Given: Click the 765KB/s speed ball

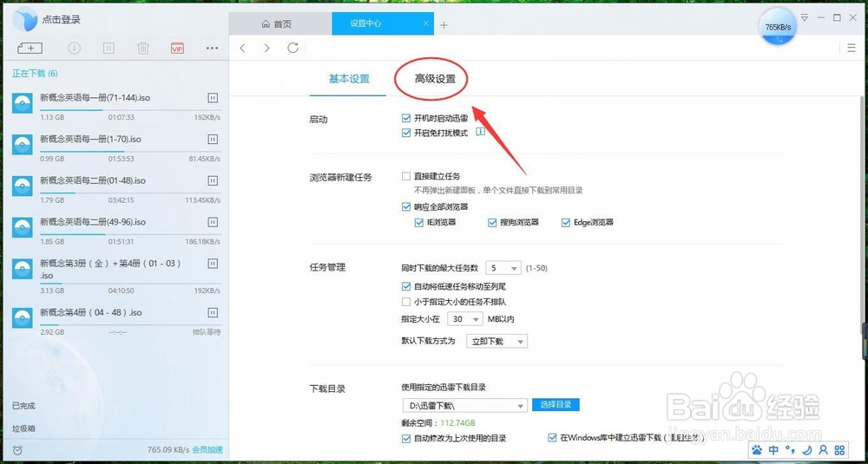Looking at the screenshot, I should (x=778, y=27).
